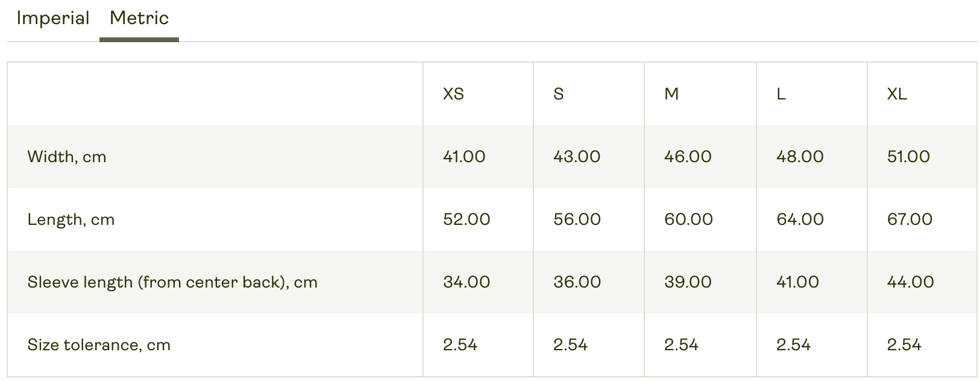Click the Size tolerance, cm label
This screenshot has height=381, width=980.
tap(99, 345)
